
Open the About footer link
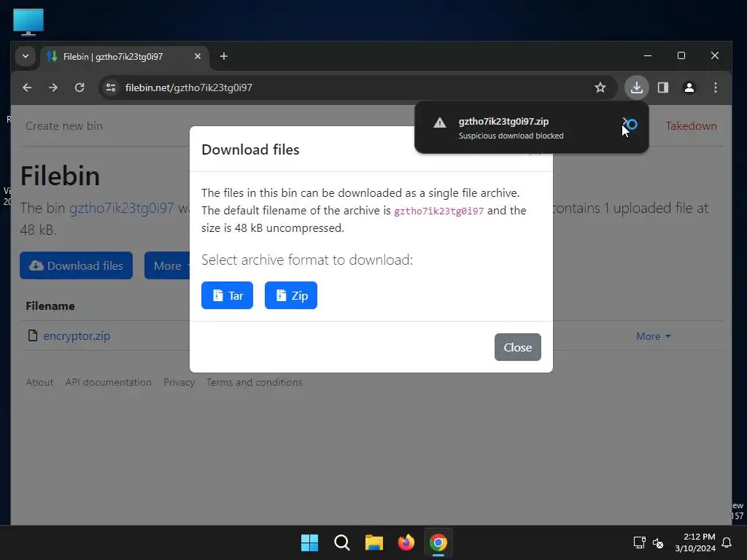point(39,382)
